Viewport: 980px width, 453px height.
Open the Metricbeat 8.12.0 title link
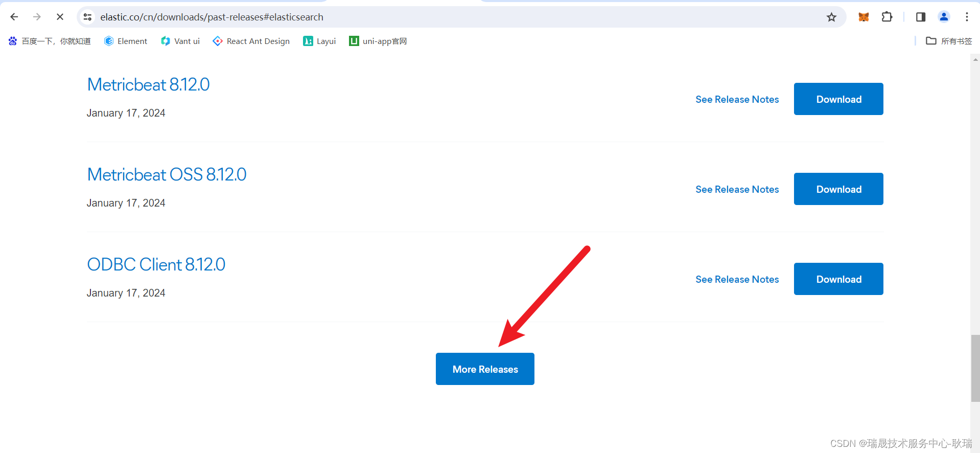[x=148, y=84]
